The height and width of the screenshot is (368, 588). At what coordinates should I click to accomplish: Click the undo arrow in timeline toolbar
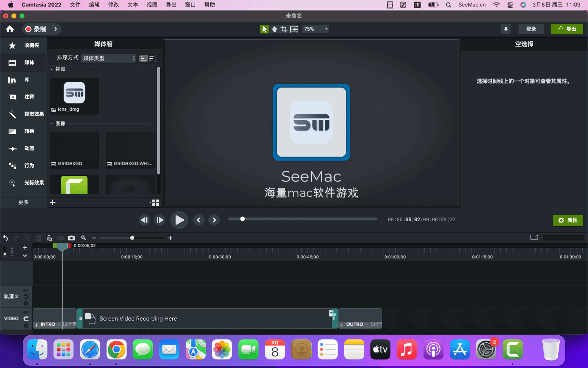coord(5,238)
